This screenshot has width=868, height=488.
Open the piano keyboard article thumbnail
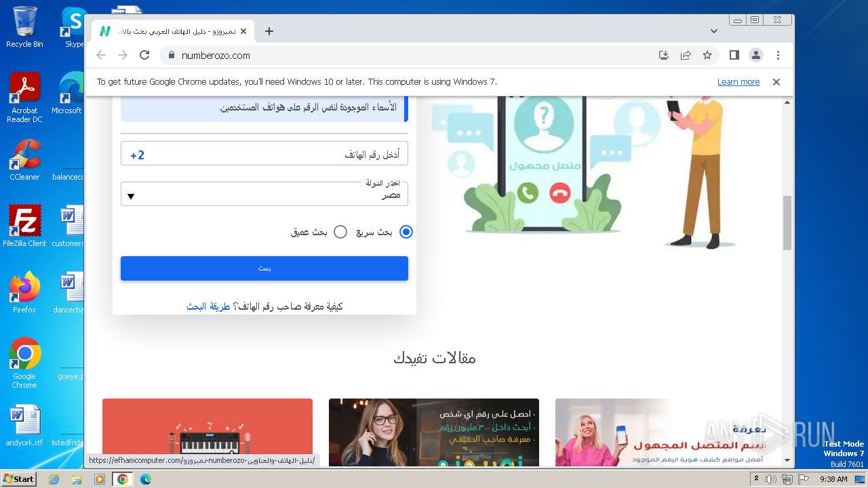coord(208,432)
